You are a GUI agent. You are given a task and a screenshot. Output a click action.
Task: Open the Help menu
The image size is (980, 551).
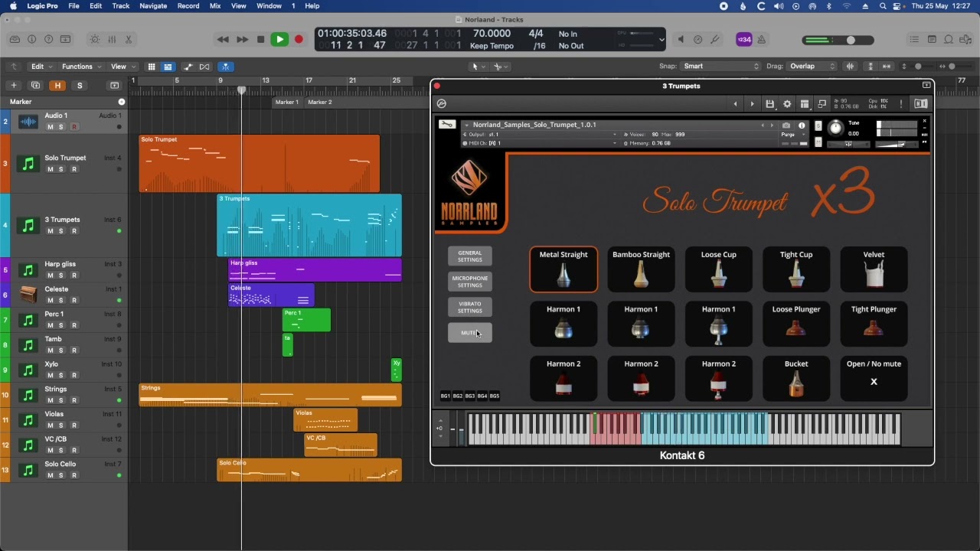coord(312,6)
